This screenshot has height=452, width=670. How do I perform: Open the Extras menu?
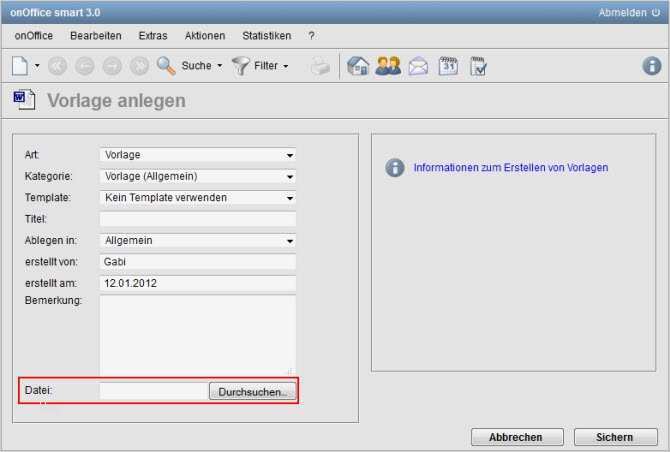[x=153, y=36]
